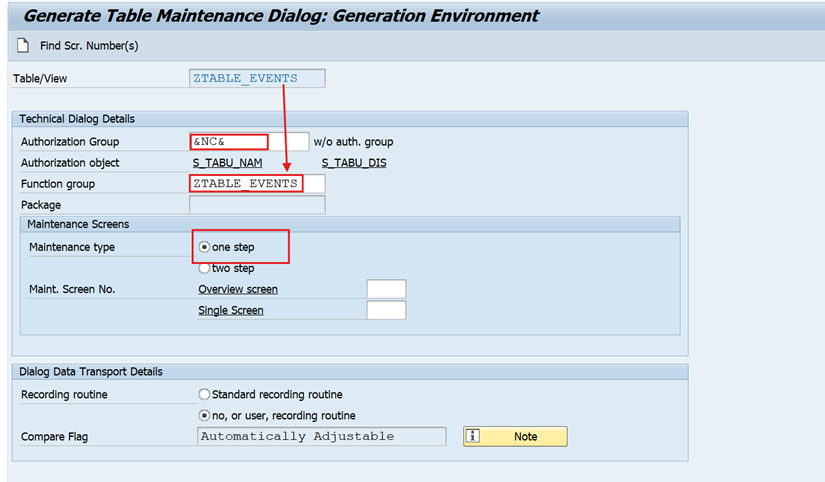The width and height of the screenshot is (825, 482).
Task: Open the S_TABU_DIS authorization object link
Action: 354,163
